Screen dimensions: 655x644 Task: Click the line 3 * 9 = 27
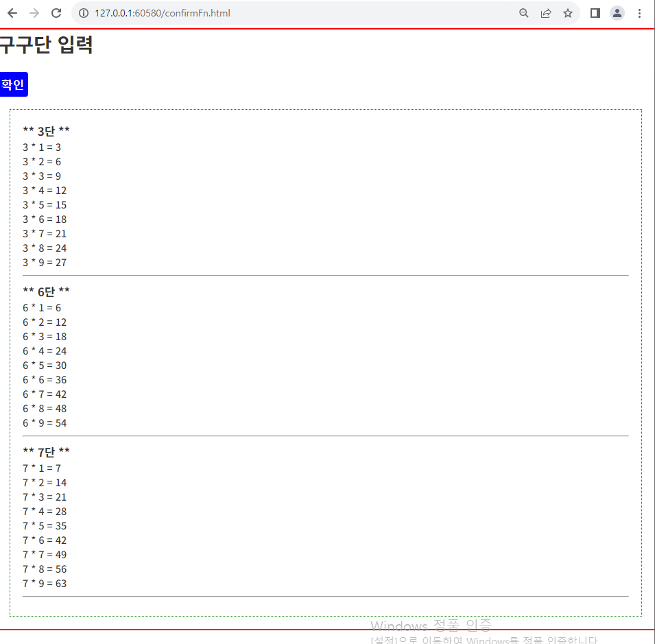point(45,263)
